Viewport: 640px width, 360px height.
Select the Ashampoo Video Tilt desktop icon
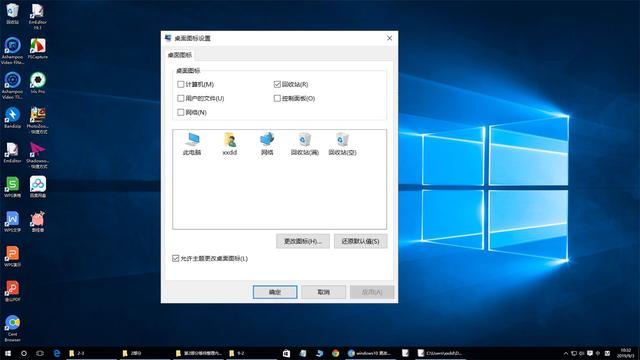(12, 86)
